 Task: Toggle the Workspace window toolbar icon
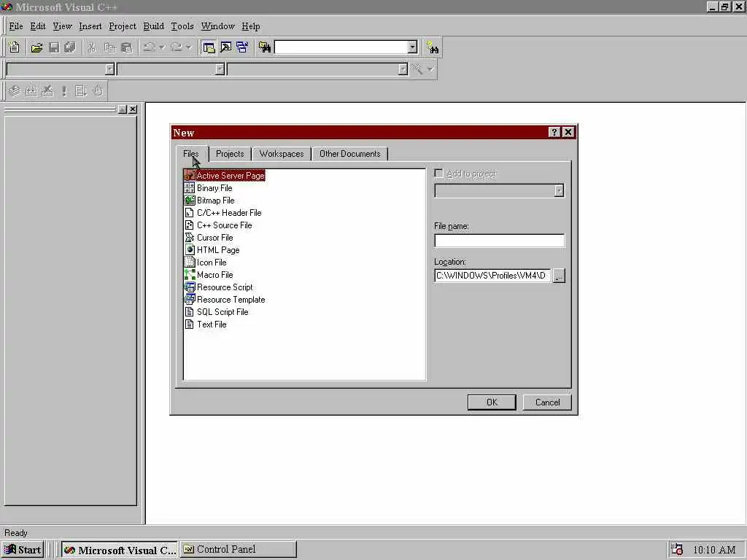[x=209, y=47]
